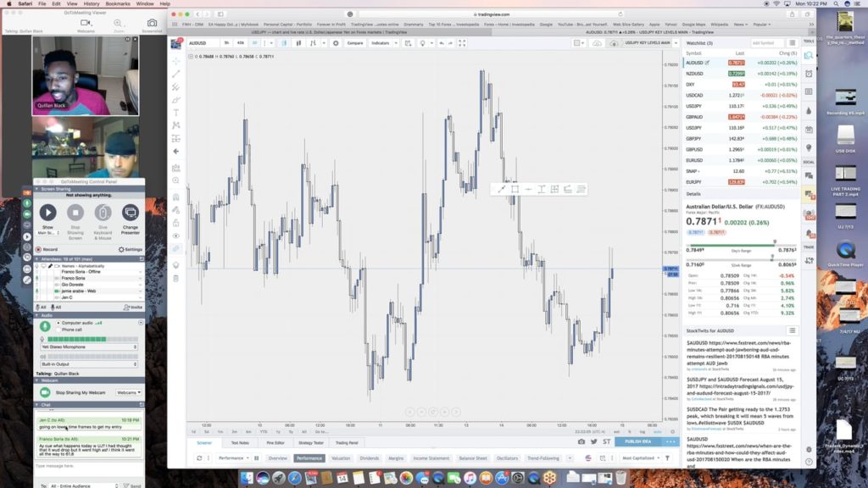Click the green microphone level meter

pyautogui.click(x=92, y=339)
